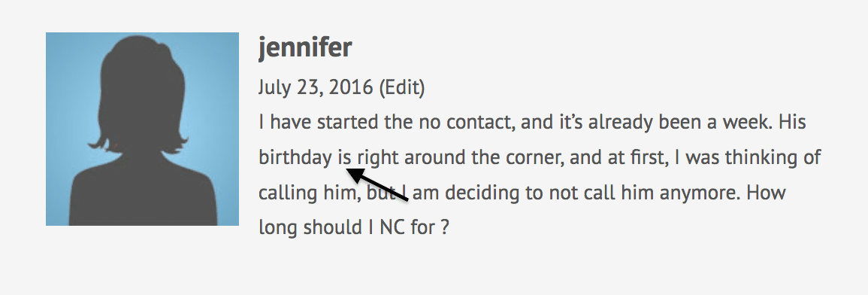Click the July 23, 2016 date
Image resolution: width=868 pixels, height=295 pixels.
coord(316,87)
